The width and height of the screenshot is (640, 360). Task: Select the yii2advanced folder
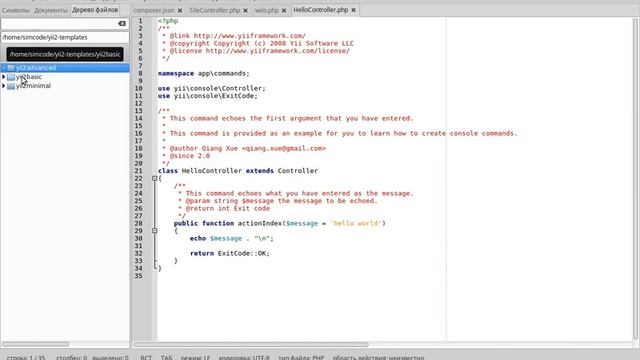[36, 68]
